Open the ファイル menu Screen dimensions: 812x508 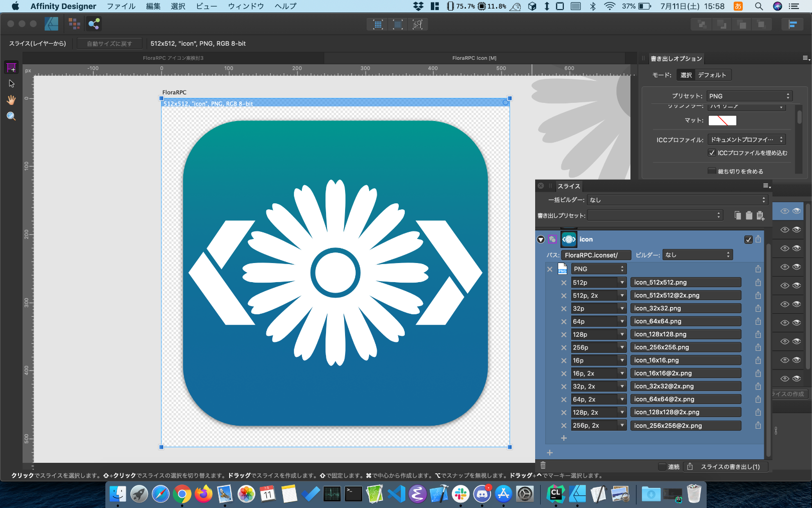point(121,6)
